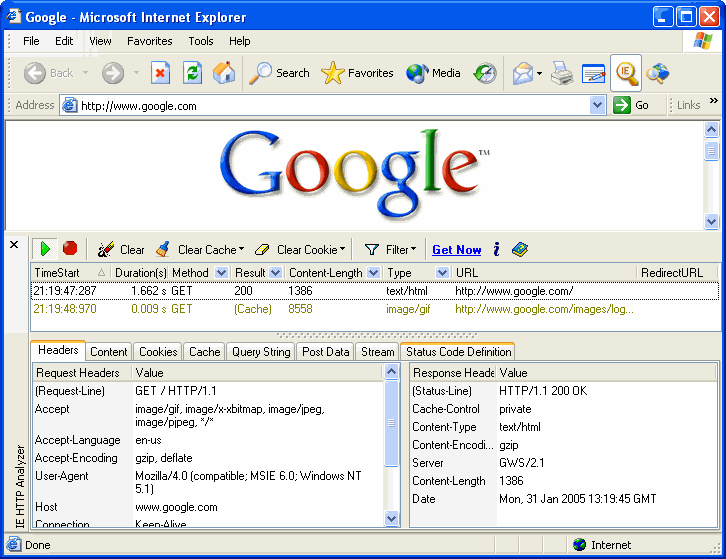Select the 21:19:47:287 GET request row
This screenshot has width=726, height=559.
[x=375, y=291]
